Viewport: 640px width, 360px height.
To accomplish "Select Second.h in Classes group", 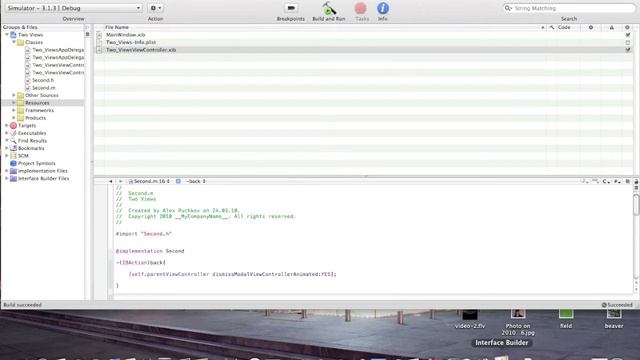I will coord(43,80).
